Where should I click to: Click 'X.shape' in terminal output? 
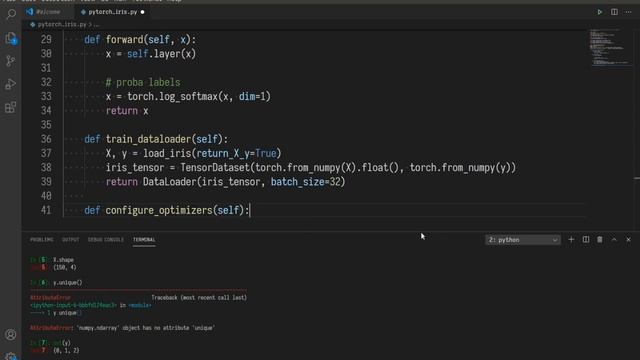click(x=63, y=260)
